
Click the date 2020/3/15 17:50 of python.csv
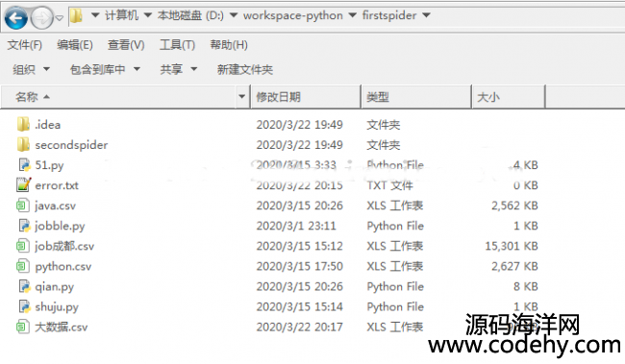299,266
